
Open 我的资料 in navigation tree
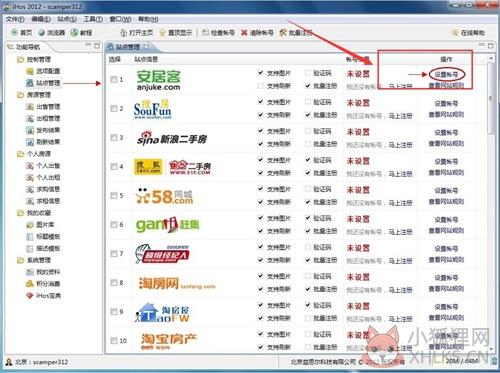[43, 272]
